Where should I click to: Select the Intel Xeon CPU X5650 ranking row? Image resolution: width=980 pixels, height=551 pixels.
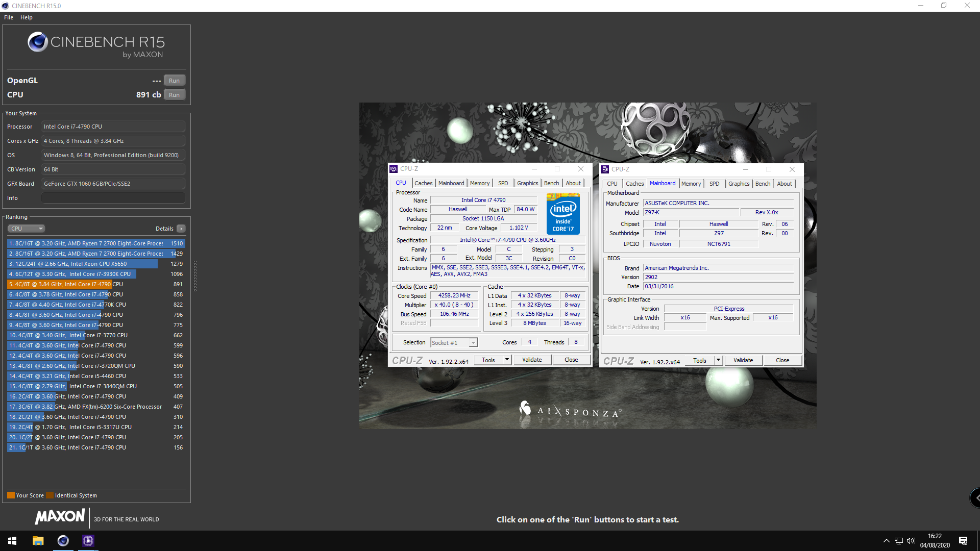pos(96,264)
